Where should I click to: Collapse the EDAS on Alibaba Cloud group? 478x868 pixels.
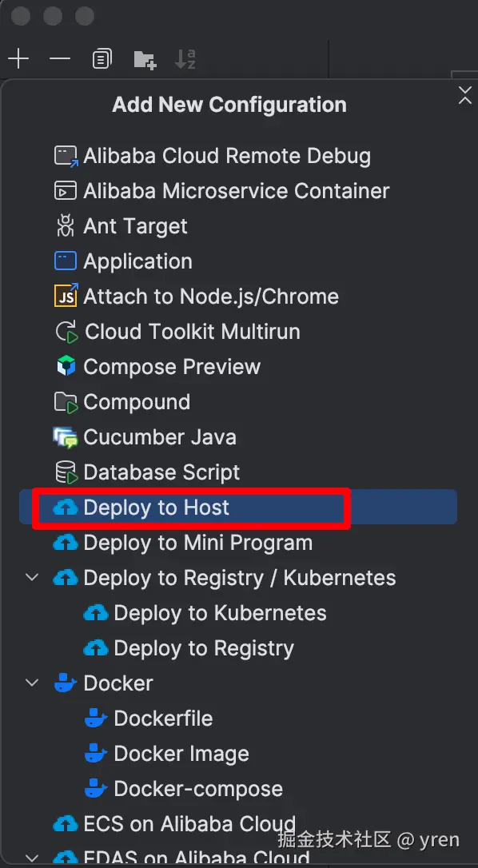coord(33,858)
